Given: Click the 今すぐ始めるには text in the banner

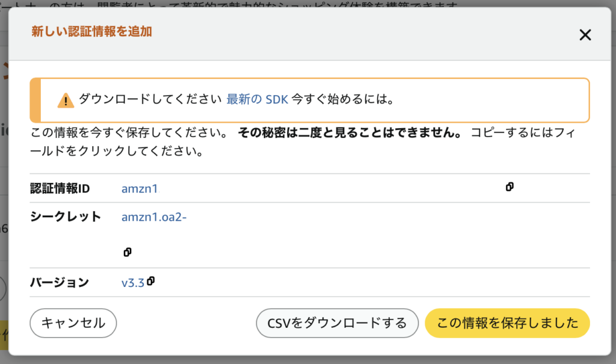Looking at the screenshot, I should click(342, 99).
